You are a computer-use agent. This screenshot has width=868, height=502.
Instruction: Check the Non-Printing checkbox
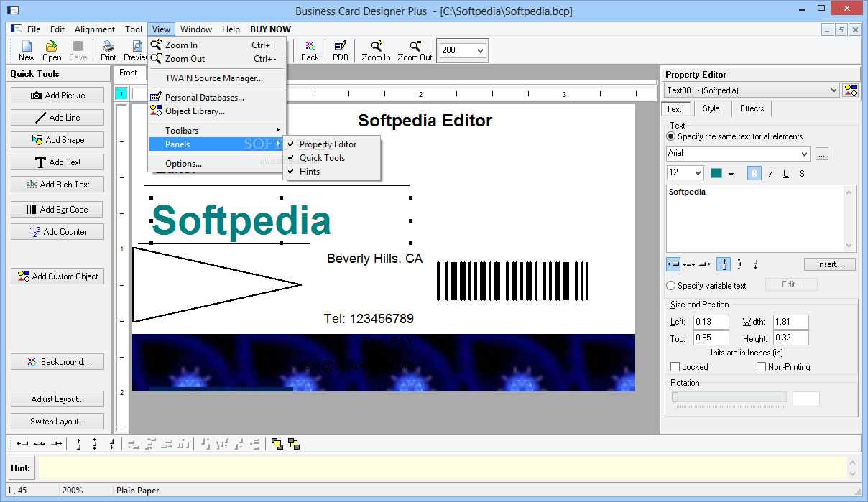[762, 367]
